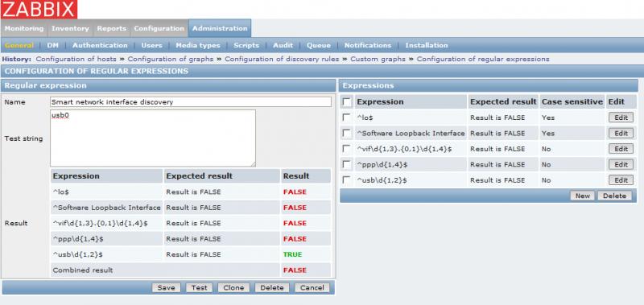
Task: Clone the regular expression
Action: pos(233,288)
